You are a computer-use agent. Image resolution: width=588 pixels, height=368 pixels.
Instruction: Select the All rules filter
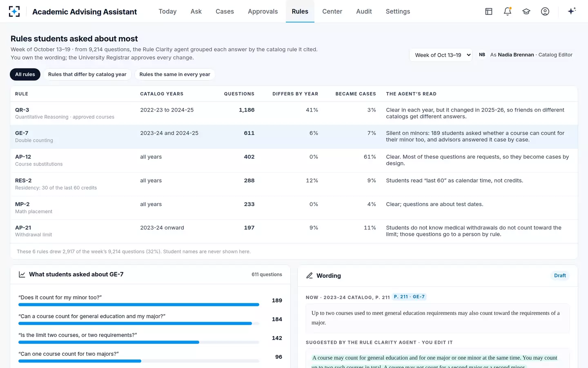(x=25, y=74)
